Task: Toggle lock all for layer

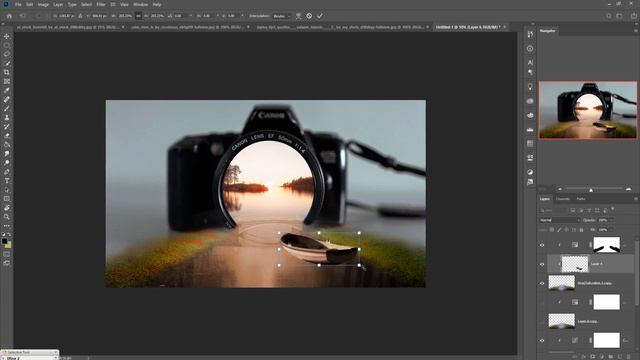Action: click(581, 230)
